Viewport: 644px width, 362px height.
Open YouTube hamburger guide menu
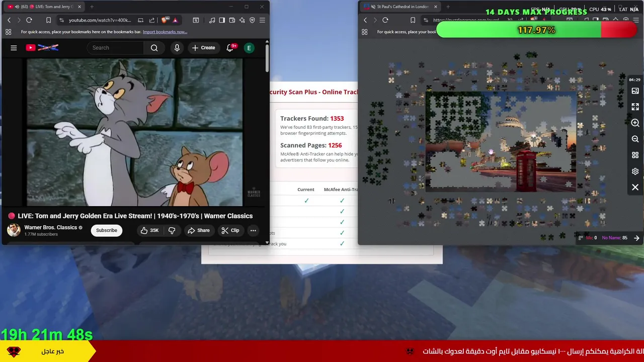[x=14, y=48]
